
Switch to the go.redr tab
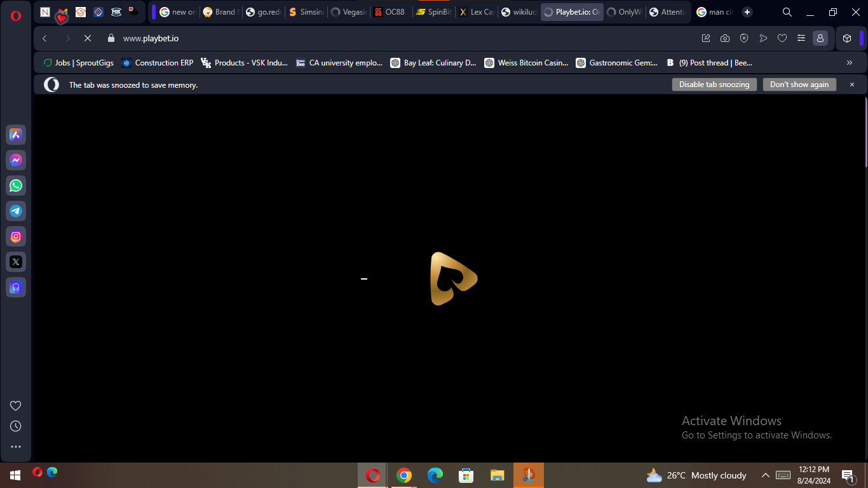pyautogui.click(x=264, y=12)
